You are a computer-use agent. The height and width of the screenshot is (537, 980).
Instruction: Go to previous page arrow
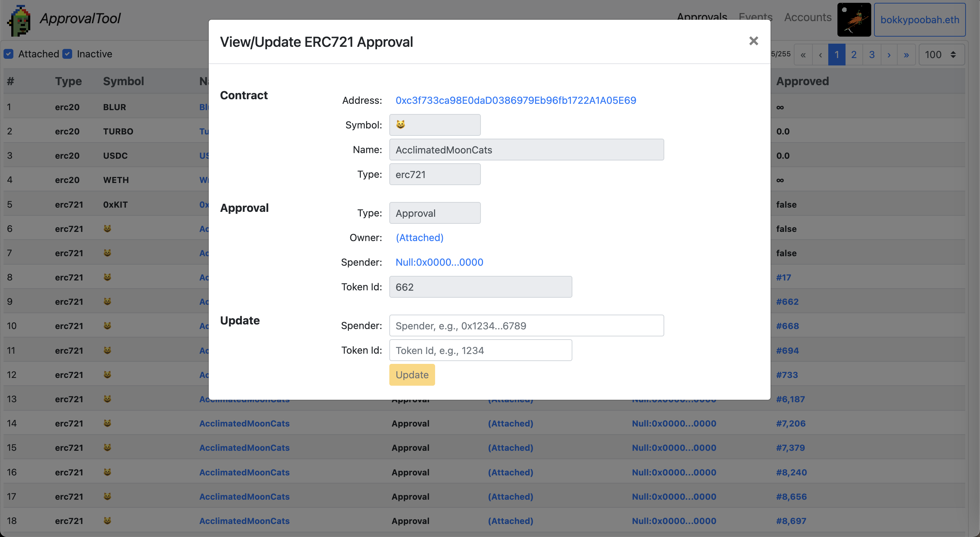click(x=820, y=55)
